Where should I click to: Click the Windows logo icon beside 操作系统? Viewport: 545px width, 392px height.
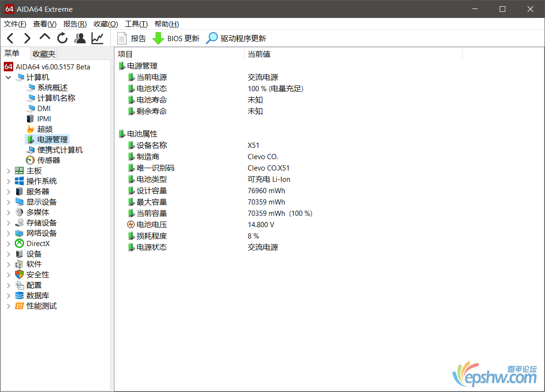[19, 181]
